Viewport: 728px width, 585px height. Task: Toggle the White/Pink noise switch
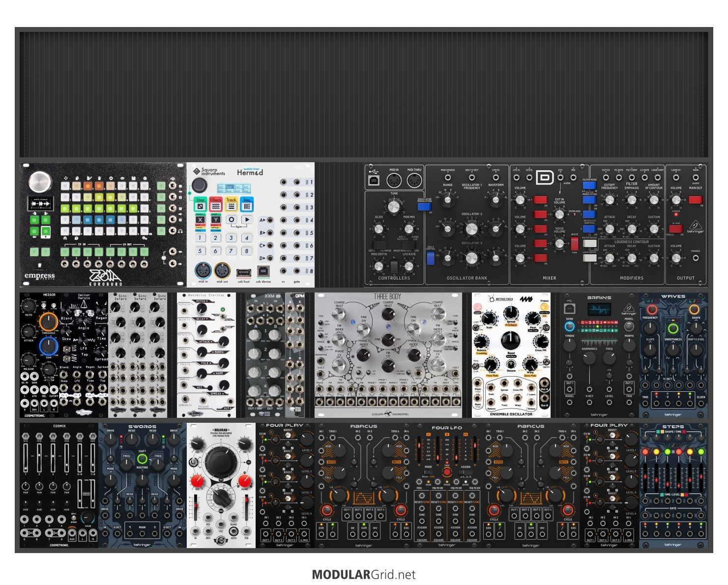[575, 243]
